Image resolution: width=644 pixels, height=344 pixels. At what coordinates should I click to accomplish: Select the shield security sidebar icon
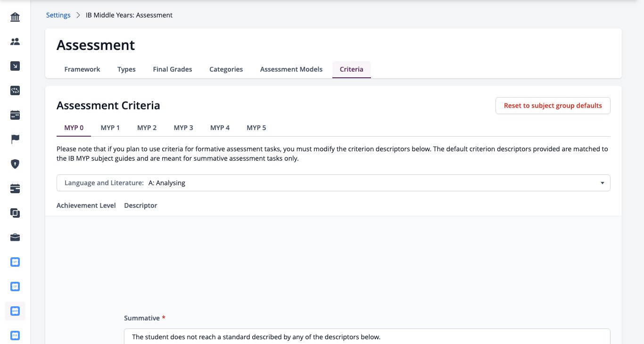(15, 164)
